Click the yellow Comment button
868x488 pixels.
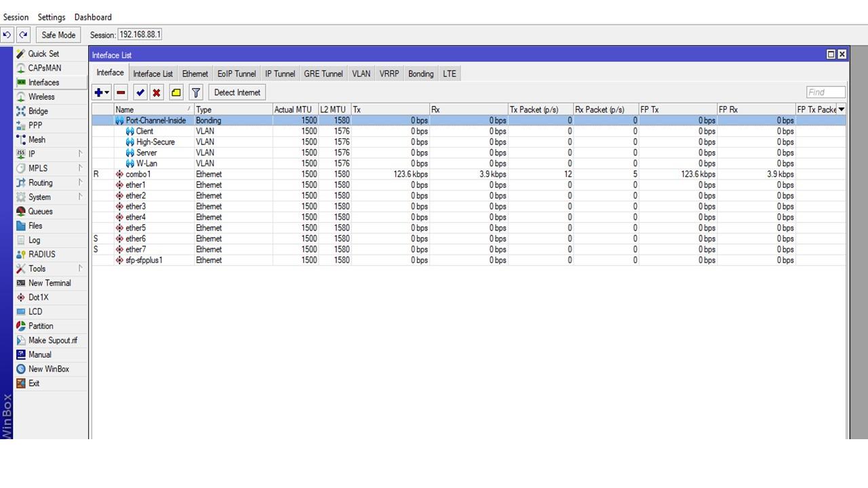[176, 93]
